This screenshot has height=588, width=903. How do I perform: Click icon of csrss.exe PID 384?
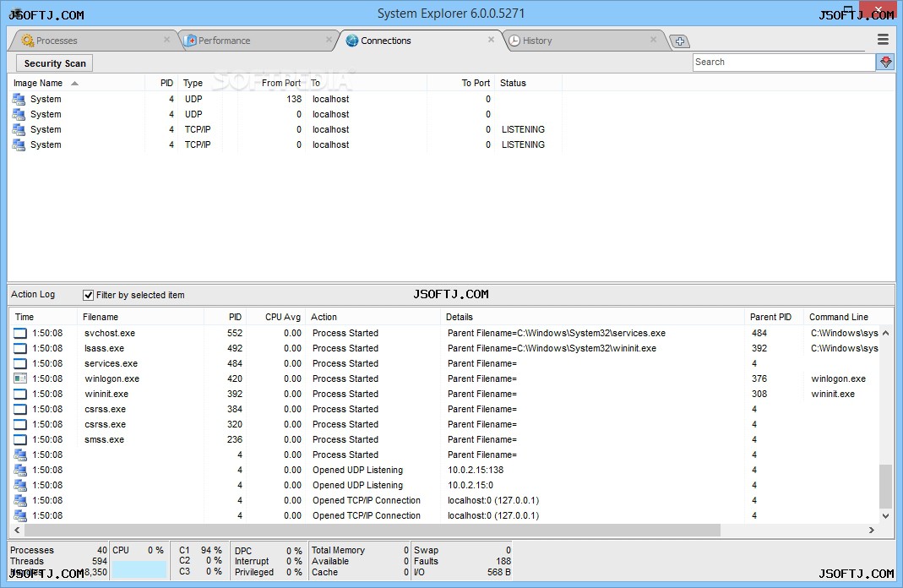20,409
